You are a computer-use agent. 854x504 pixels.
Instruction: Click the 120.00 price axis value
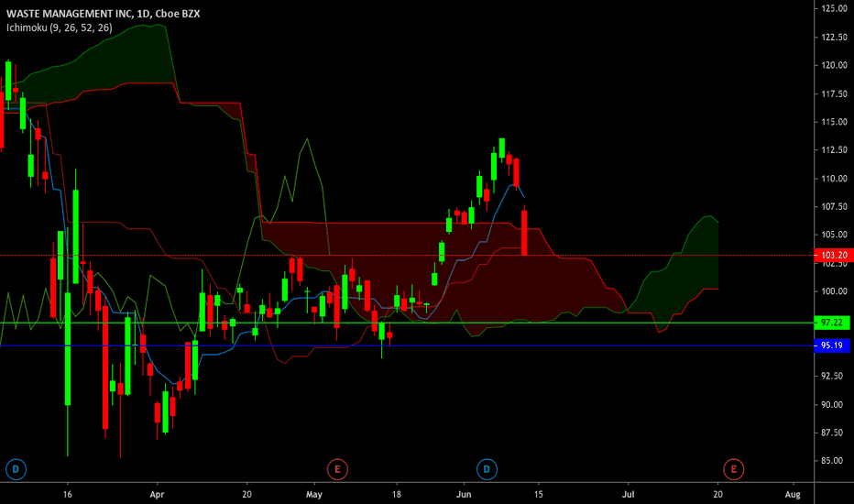click(834, 65)
